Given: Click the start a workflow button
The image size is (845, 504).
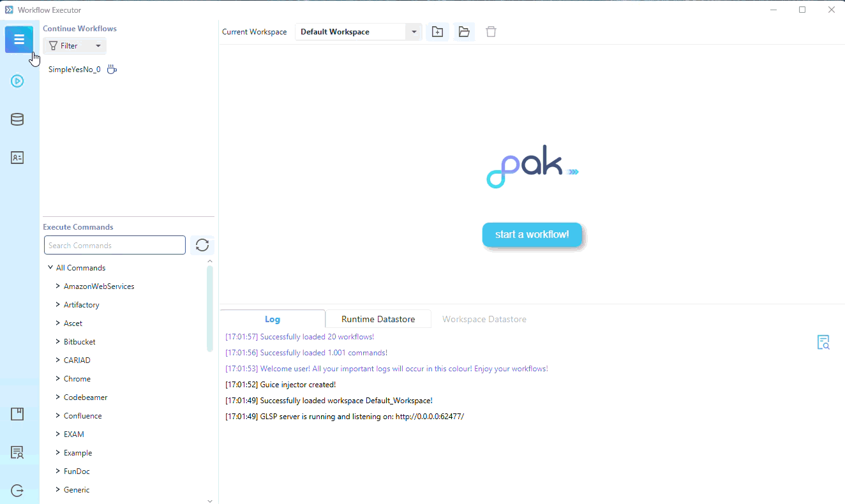Looking at the screenshot, I should (532, 235).
